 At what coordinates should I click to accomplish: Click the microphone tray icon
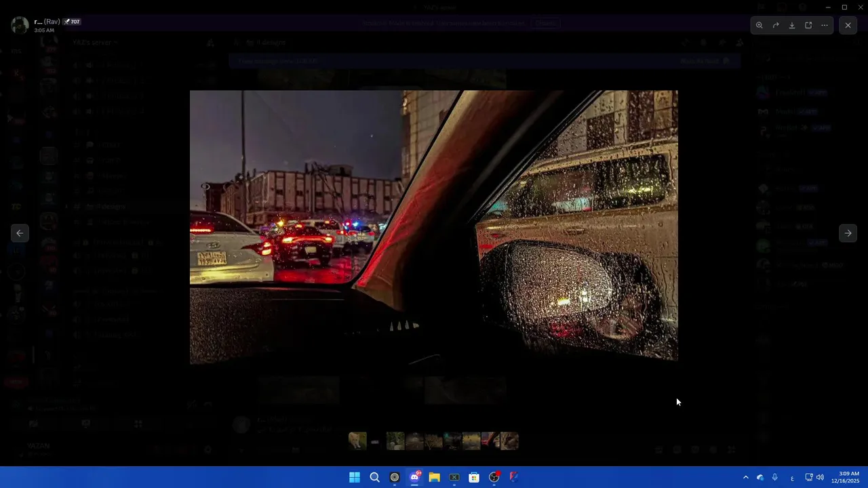tap(775, 478)
